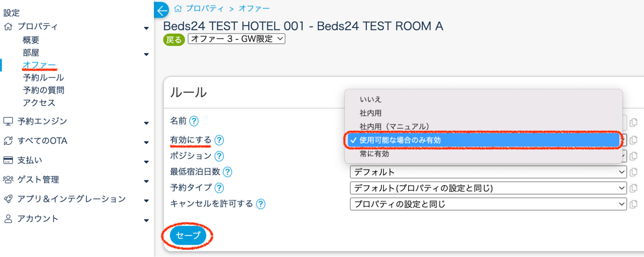This screenshot has height=257, width=644.
Task: Open help for ポジション field
Action: coord(219,156)
